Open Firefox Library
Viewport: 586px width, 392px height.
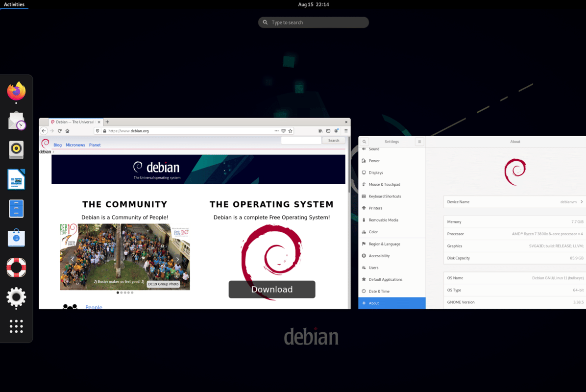[x=320, y=131]
